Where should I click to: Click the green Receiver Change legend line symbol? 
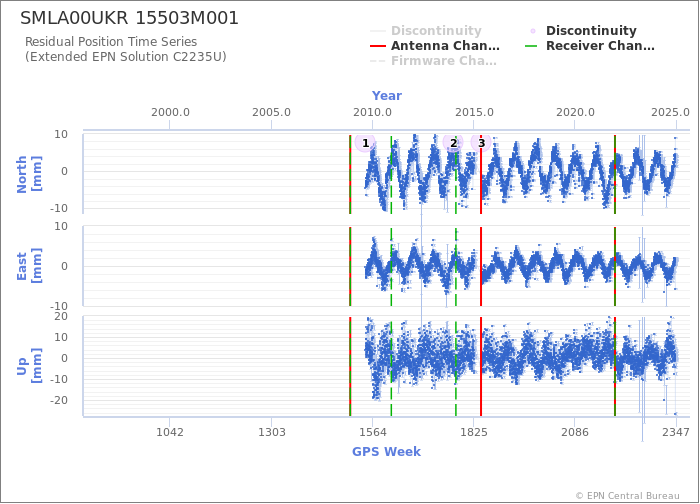click(x=531, y=46)
